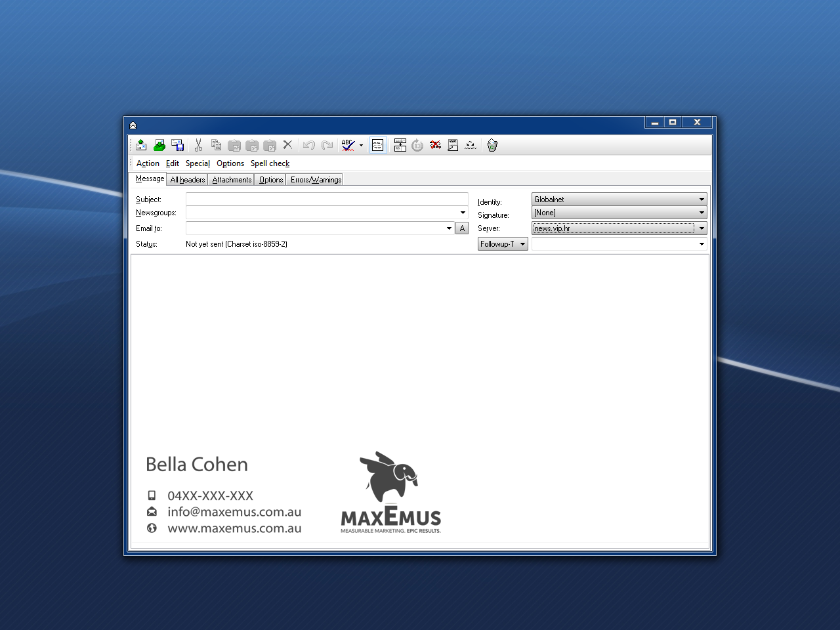
Task: Click the ROT13 encode icon
Action: click(x=417, y=145)
